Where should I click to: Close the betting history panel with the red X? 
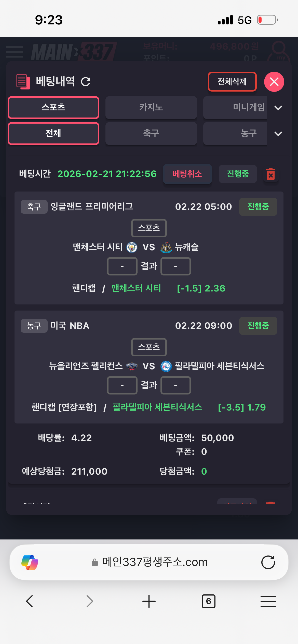pos(274,82)
